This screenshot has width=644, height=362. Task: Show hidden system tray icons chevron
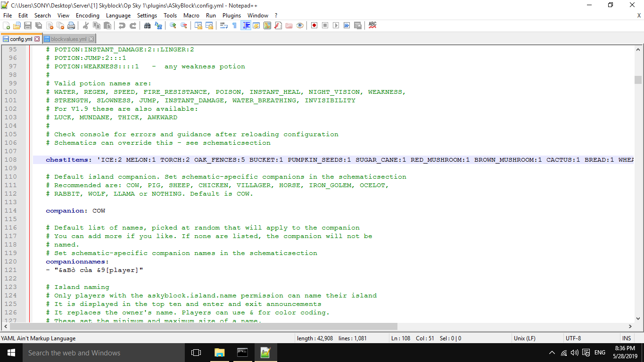(x=552, y=353)
